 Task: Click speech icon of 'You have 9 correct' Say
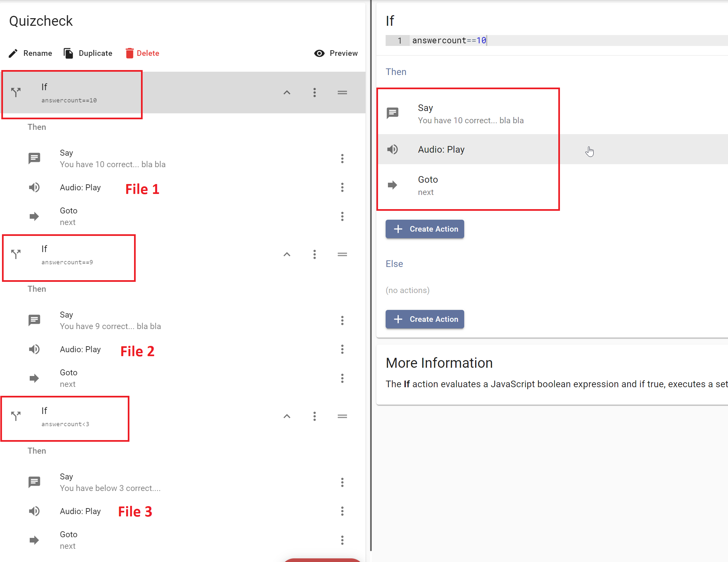34,320
